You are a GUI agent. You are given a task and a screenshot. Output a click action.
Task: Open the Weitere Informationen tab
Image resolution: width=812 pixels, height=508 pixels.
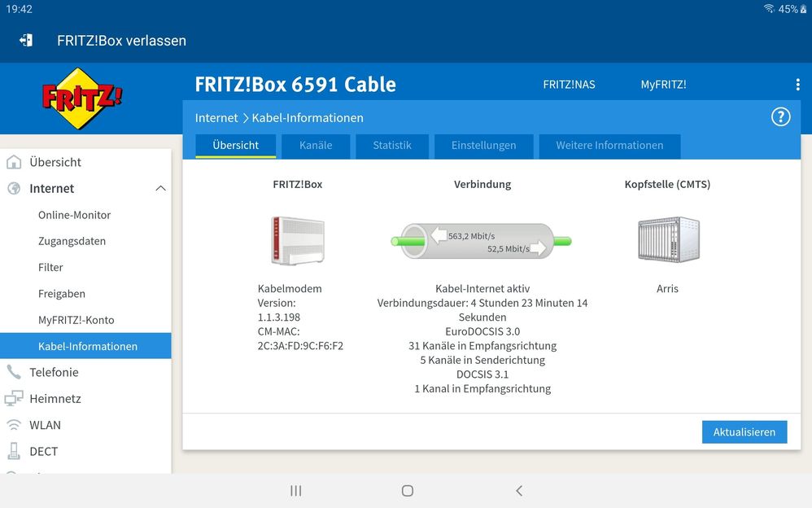(609, 146)
